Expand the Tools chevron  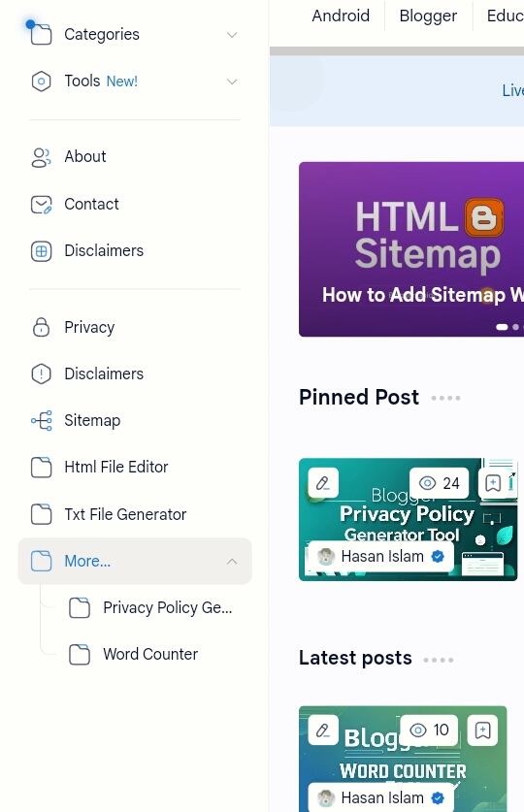(232, 81)
